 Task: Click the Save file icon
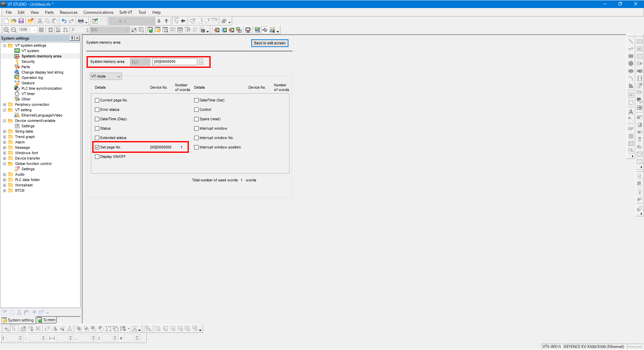21,21
